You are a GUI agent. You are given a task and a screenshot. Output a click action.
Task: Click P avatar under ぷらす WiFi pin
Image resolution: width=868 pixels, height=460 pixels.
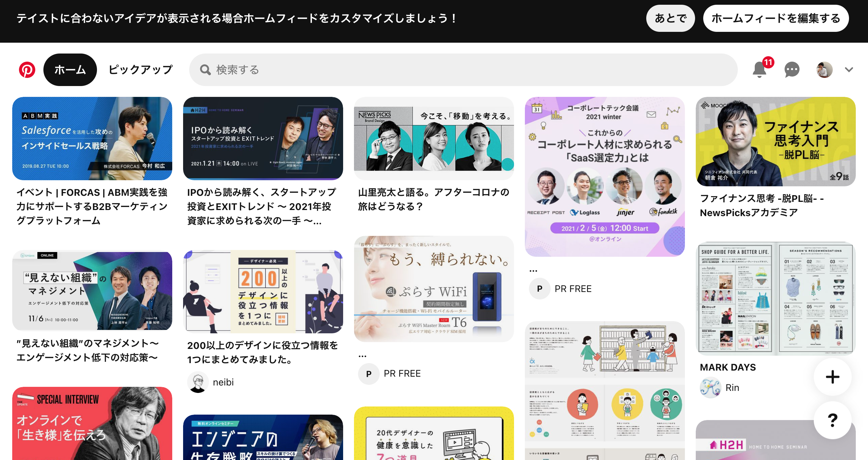[x=369, y=374]
